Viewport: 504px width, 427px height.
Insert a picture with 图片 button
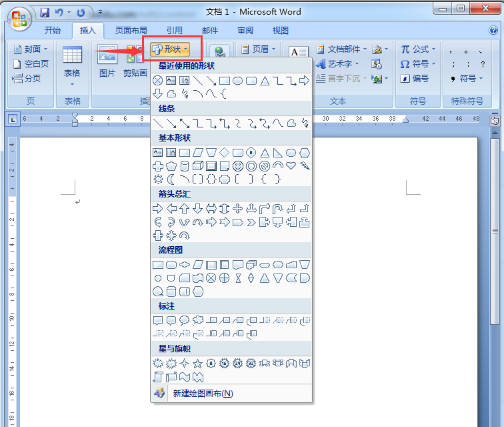(107, 61)
